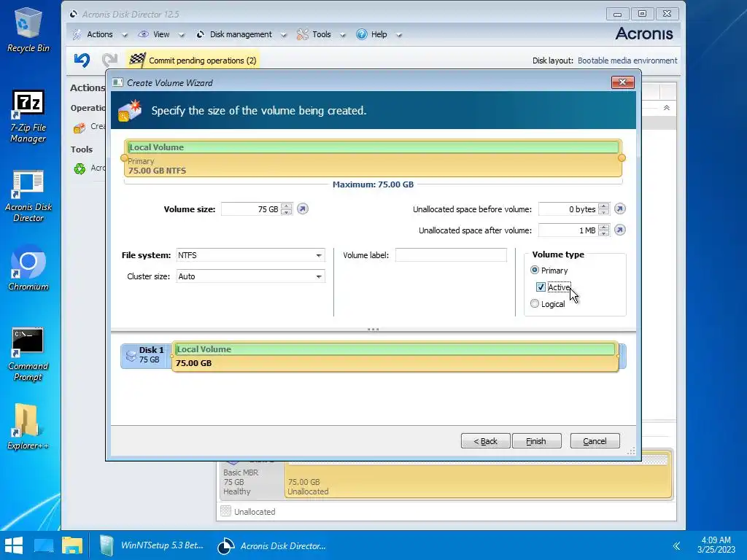The width and height of the screenshot is (747, 560).
Task: Open Disk management menu
Action: pyautogui.click(x=241, y=34)
